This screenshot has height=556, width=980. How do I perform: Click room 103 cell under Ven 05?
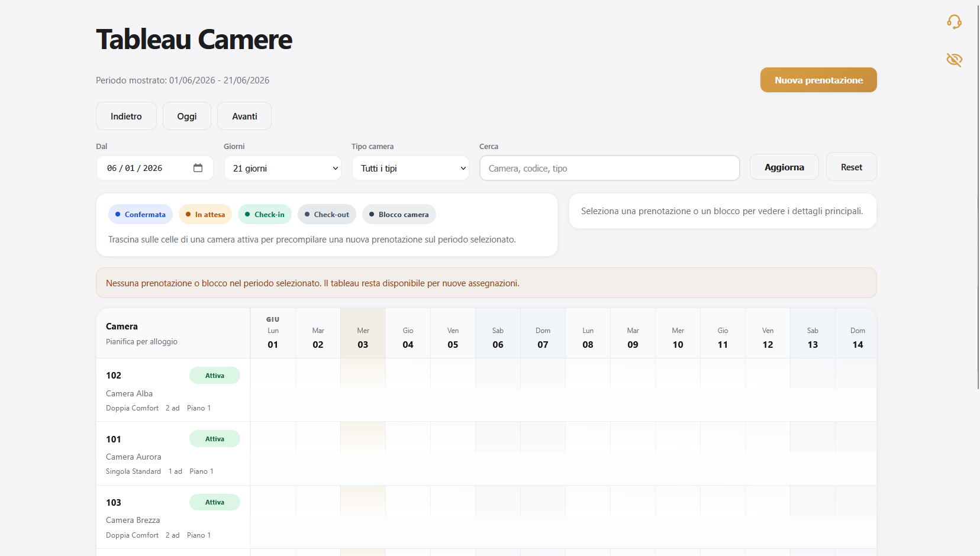coord(453,500)
